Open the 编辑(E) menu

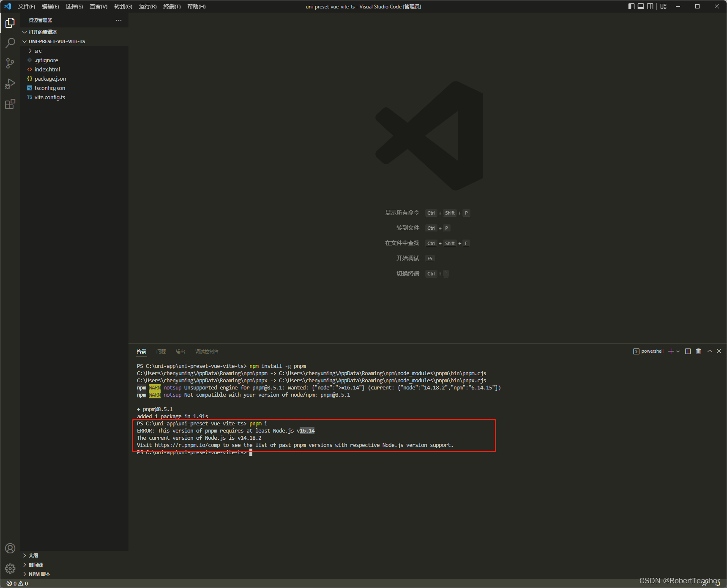tap(50, 6)
